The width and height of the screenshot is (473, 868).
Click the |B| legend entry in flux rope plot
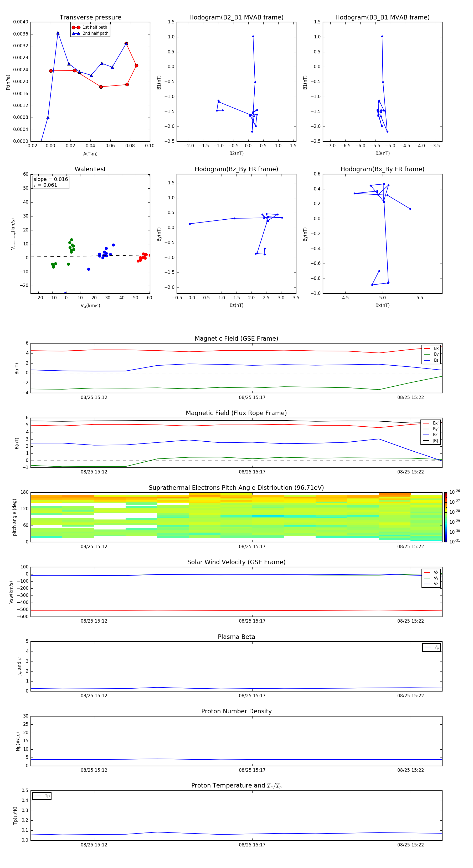pyautogui.click(x=431, y=441)
